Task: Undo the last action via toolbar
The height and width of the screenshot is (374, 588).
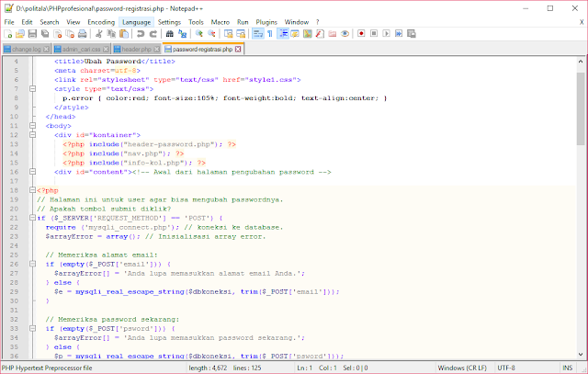Action: tap(141, 34)
